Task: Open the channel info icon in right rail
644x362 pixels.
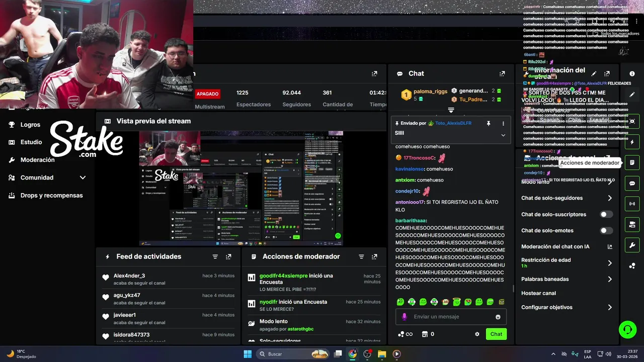Action: [x=632, y=73]
